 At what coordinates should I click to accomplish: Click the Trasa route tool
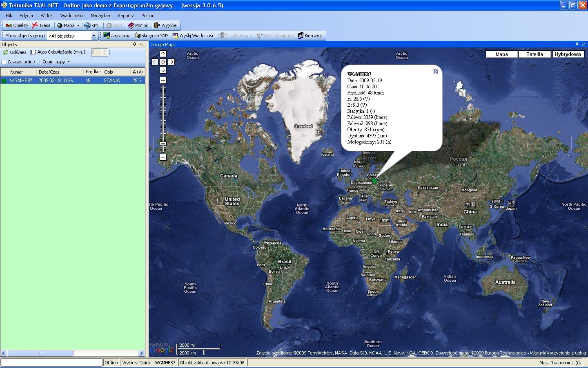pyautogui.click(x=41, y=25)
